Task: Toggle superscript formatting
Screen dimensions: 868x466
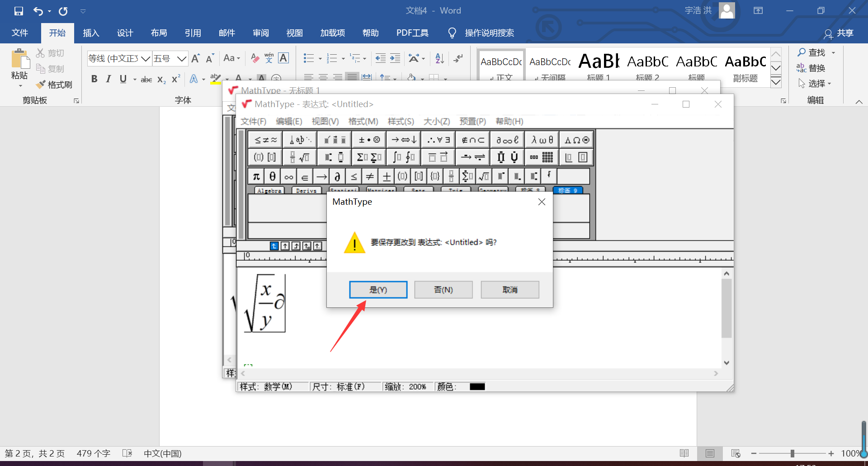Action: tap(176, 79)
